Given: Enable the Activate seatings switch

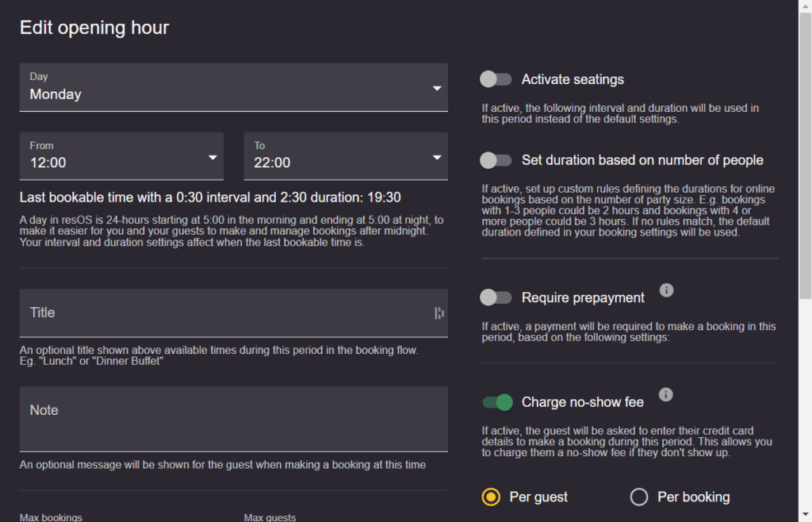Looking at the screenshot, I should pyautogui.click(x=496, y=79).
